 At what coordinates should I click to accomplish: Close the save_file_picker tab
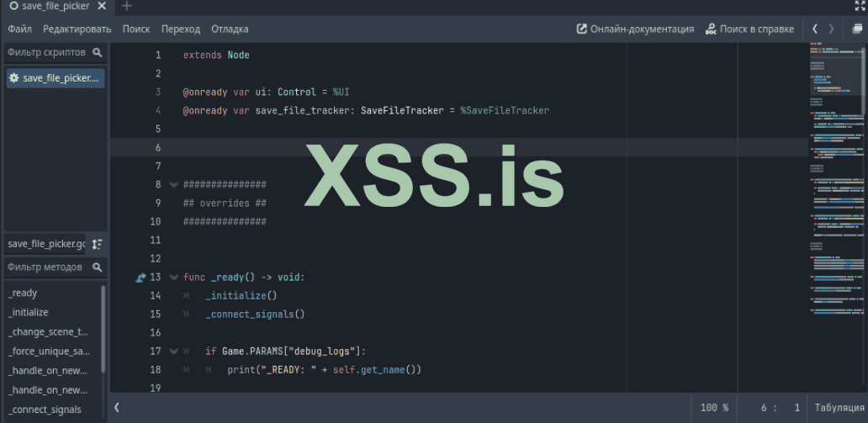(x=102, y=6)
